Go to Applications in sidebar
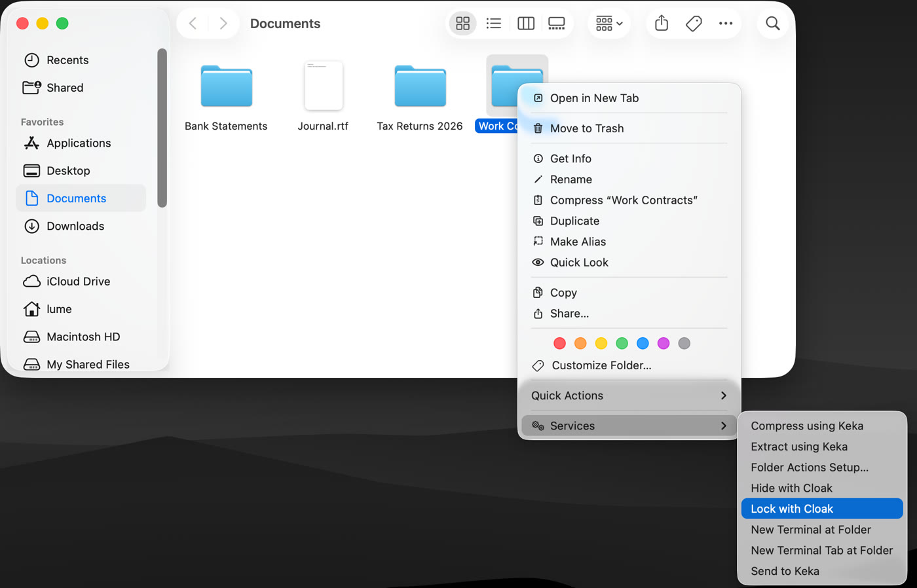Screen dimensions: 917x588 coord(81,143)
